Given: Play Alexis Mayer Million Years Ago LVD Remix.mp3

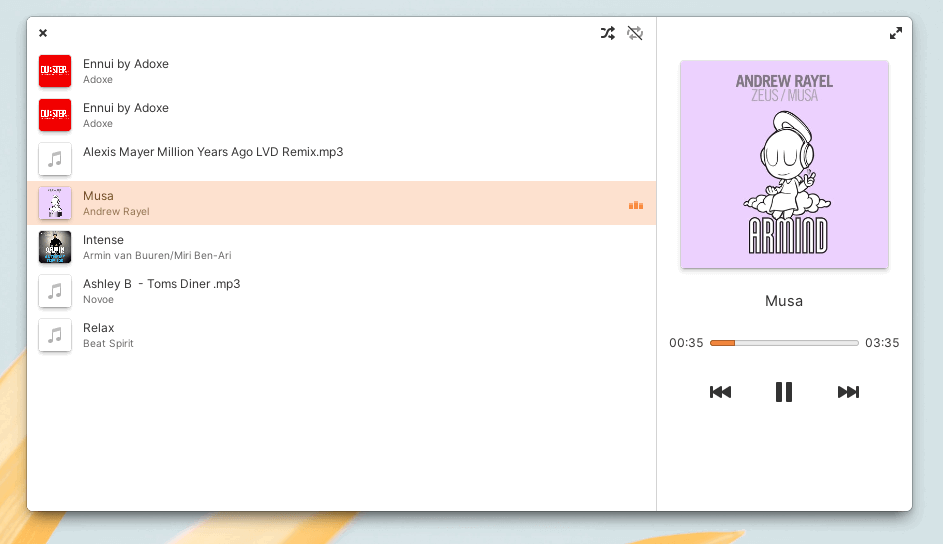Looking at the screenshot, I should [341, 159].
